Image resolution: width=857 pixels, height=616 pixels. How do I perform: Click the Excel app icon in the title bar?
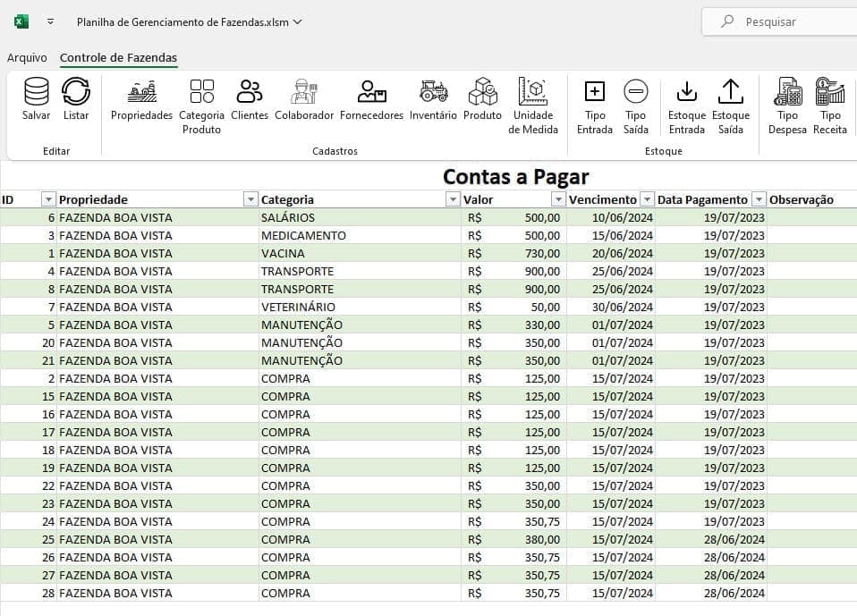click(21, 21)
